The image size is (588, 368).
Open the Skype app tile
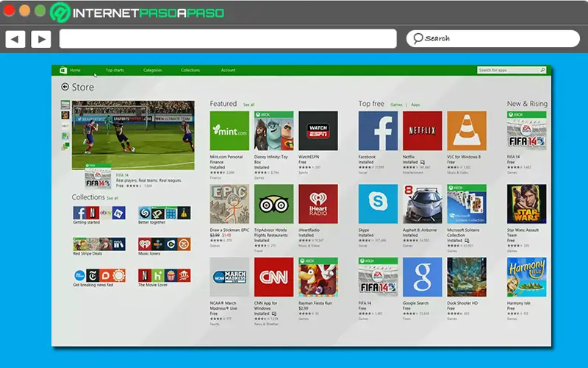click(x=378, y=204)
